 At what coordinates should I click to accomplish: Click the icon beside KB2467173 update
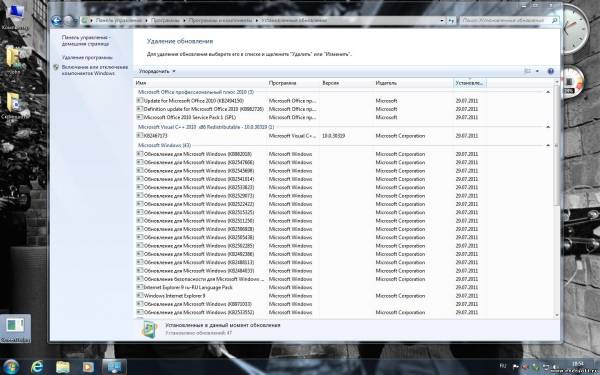140,135
